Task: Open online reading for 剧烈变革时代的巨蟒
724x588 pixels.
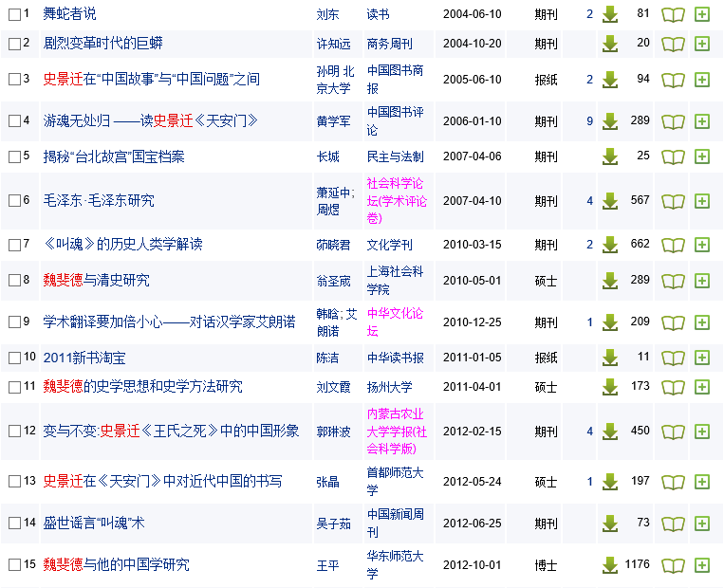Action: tap(673, 44)
